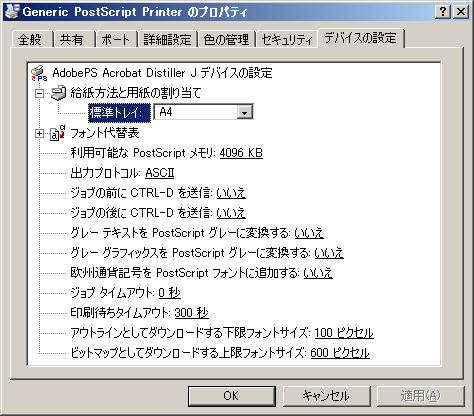The image size is (474, 416).
Task: Open the セキュリティ tab
Action: click(x=287, y=40)
